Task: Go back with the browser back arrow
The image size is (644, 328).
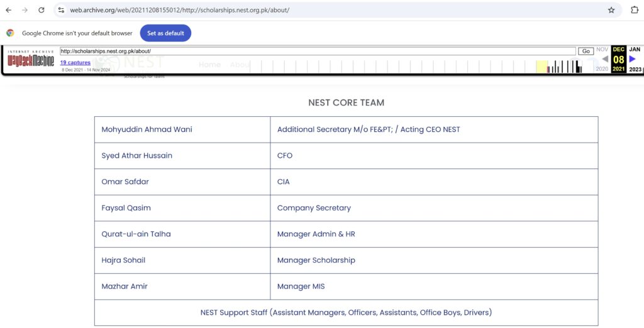Action: [9, 10]
